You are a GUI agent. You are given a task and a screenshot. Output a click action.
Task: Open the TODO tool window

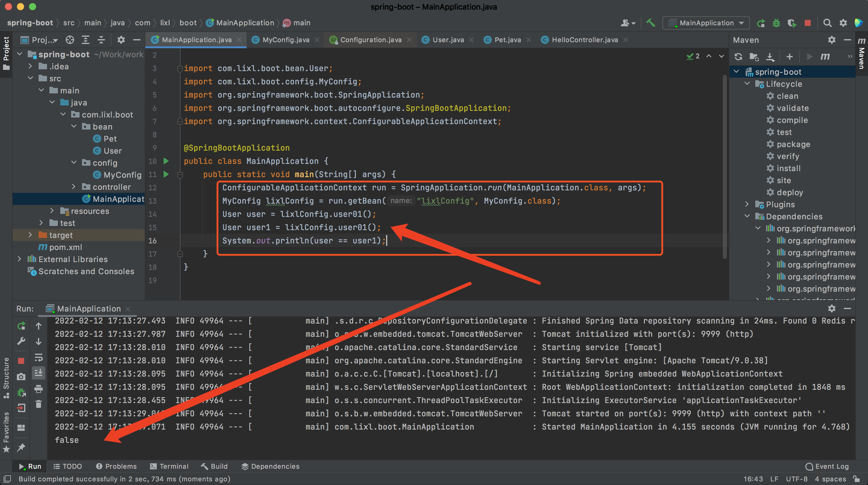[x=68, y=466]
